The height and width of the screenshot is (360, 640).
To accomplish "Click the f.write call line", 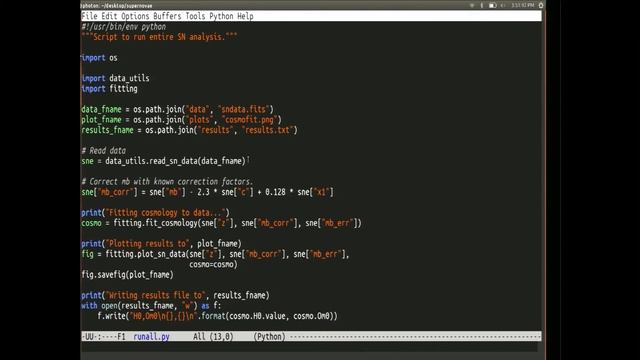I will pos(218,316).
